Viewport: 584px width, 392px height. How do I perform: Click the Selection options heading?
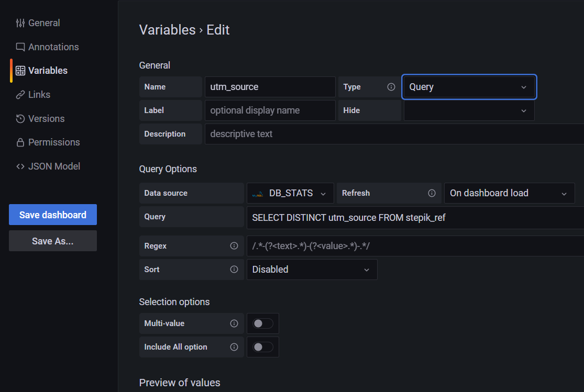174,302
